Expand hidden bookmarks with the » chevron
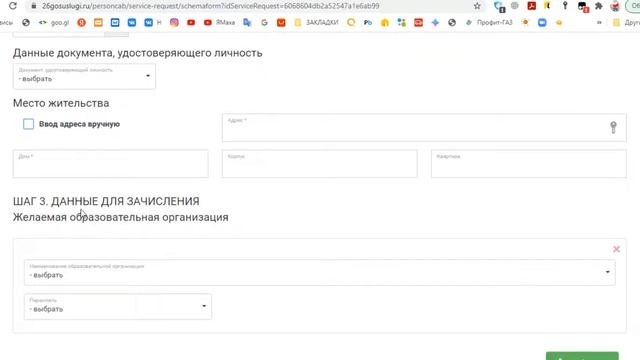 pyautogui.click(x=599, y=23)
